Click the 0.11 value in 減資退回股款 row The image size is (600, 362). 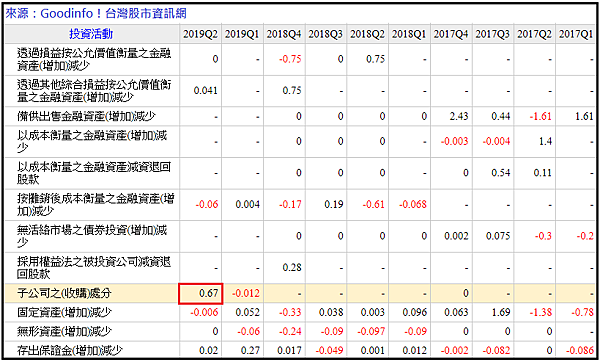click(543, 173)
